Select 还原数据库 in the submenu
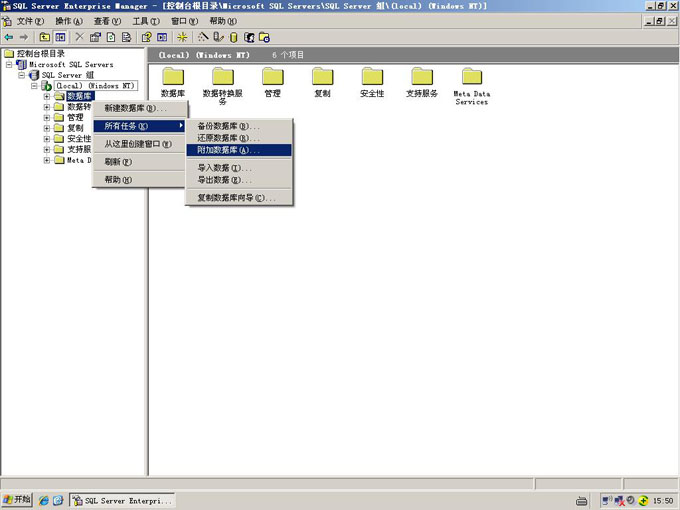Image resolution: width=680 pixels, height=510 pixels. [239, 138]
